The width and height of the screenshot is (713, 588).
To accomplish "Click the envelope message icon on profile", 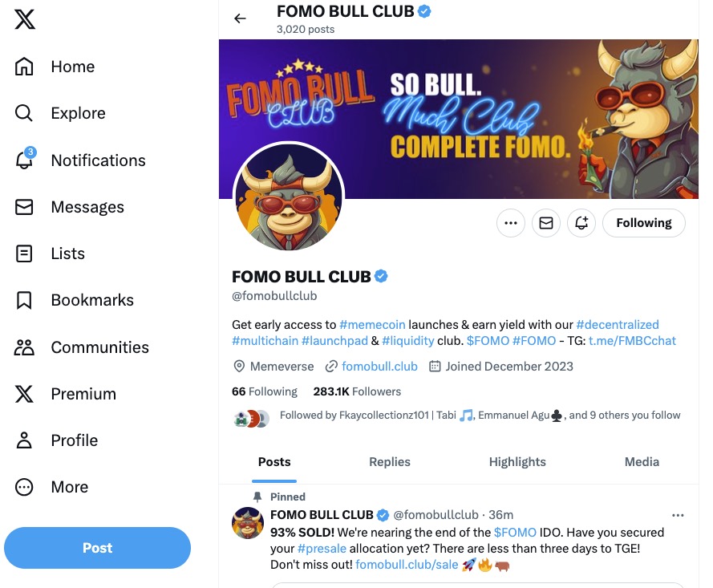I will [x=546, y=223].
